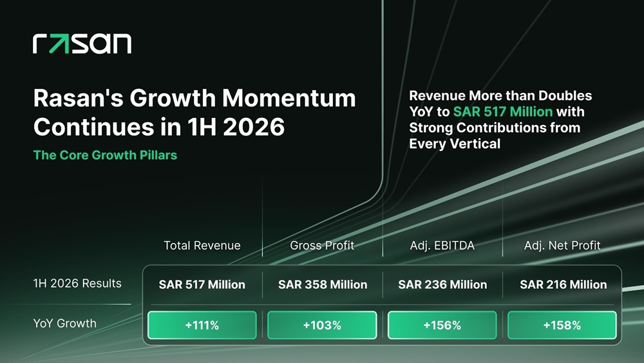Click the "SAR 216 Million" cell
Image resolution: width=644 pixels, height=363 pixels.
[563, 284]
